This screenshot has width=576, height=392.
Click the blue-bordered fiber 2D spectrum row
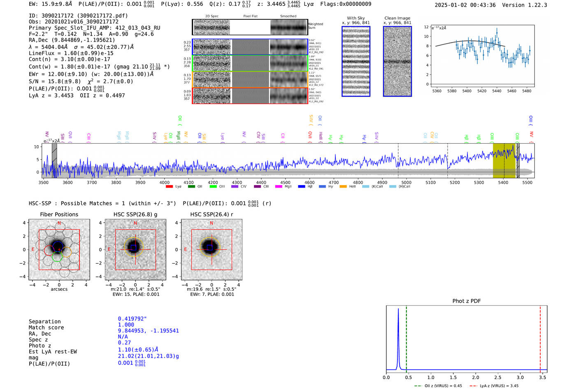tap(250, 47)
